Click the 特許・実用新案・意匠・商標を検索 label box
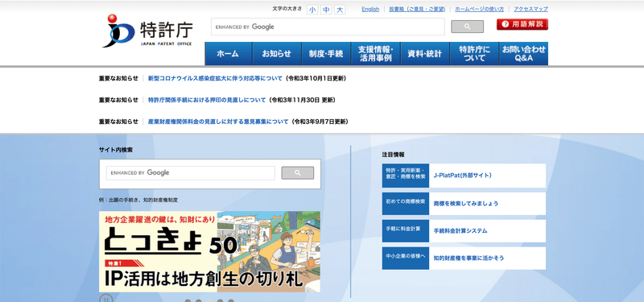 click(406, 176)
